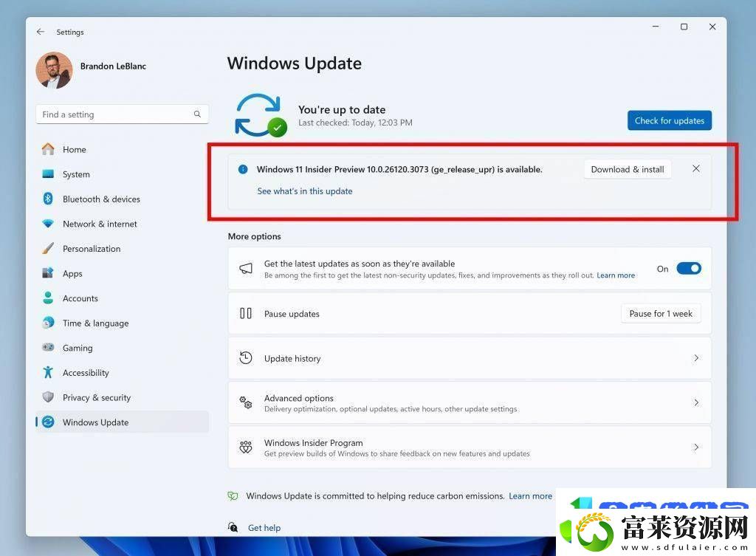
Task: Open Apps settings page
Action: (x=122, y=273)
